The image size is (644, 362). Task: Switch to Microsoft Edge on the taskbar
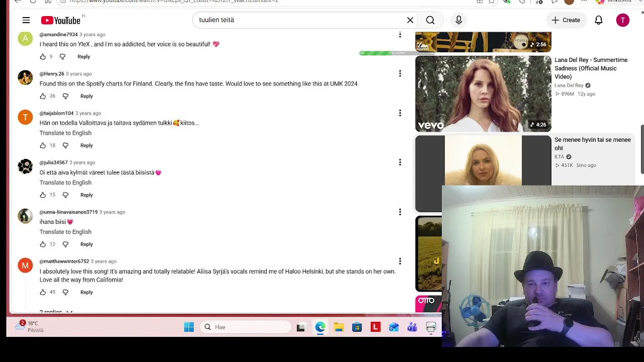[320, 327]
